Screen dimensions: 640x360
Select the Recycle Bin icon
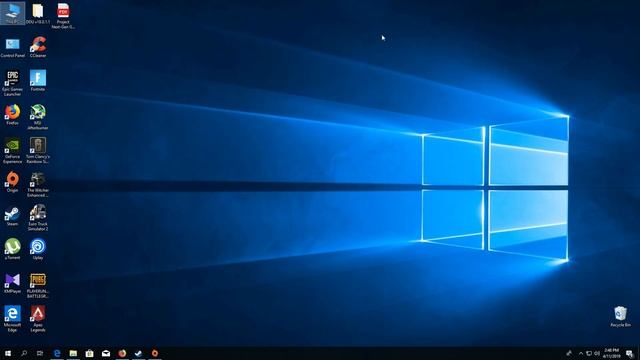pyautogui.click(x=620, y=317)
